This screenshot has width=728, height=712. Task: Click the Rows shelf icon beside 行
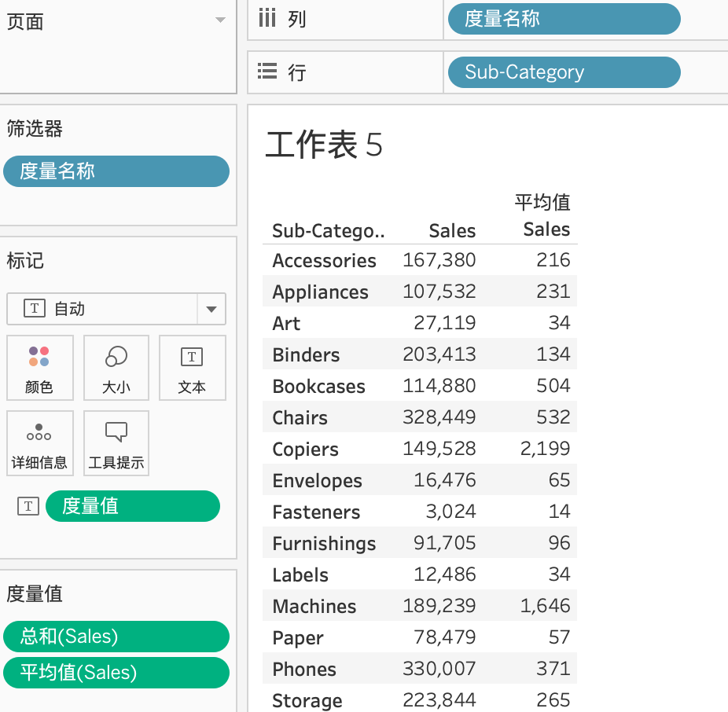click(266, 72)
